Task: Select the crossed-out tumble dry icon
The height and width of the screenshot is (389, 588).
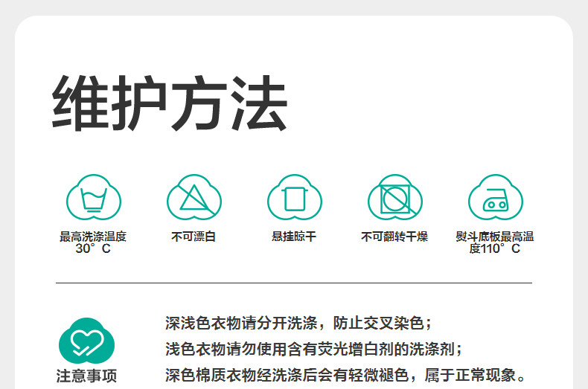Action: (394, 198)
